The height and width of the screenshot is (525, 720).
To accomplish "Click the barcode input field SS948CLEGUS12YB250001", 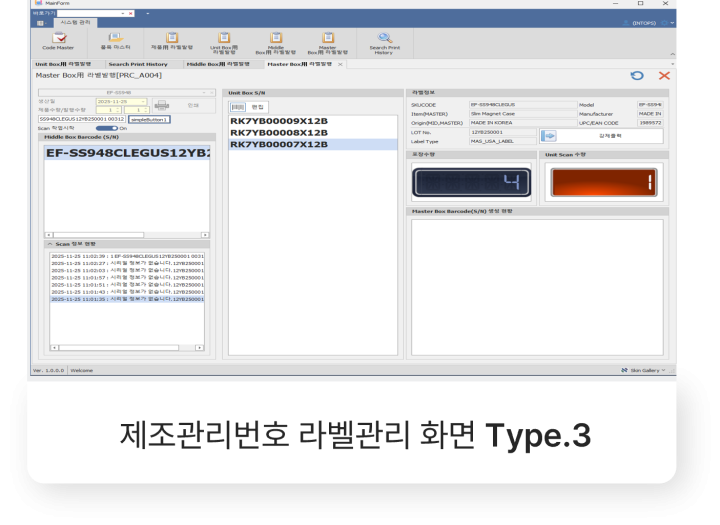I will click(x=81, y=119).
